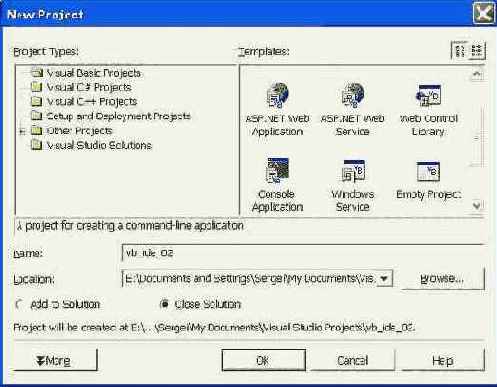Viewport: 497px width, 387px height.
Task: Expand the Other Projects tree node
Action: tap(22, 131)
